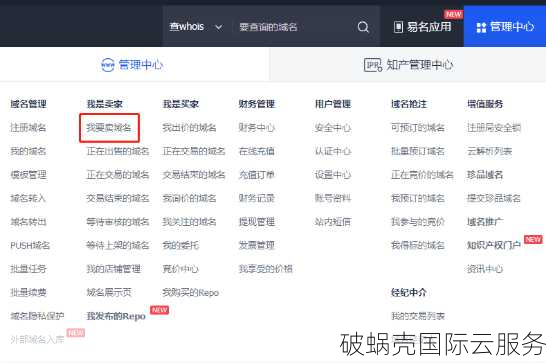Click 我要卖域名
The height and width of the screenshot is (363, 546).
(x=109, y=128)
